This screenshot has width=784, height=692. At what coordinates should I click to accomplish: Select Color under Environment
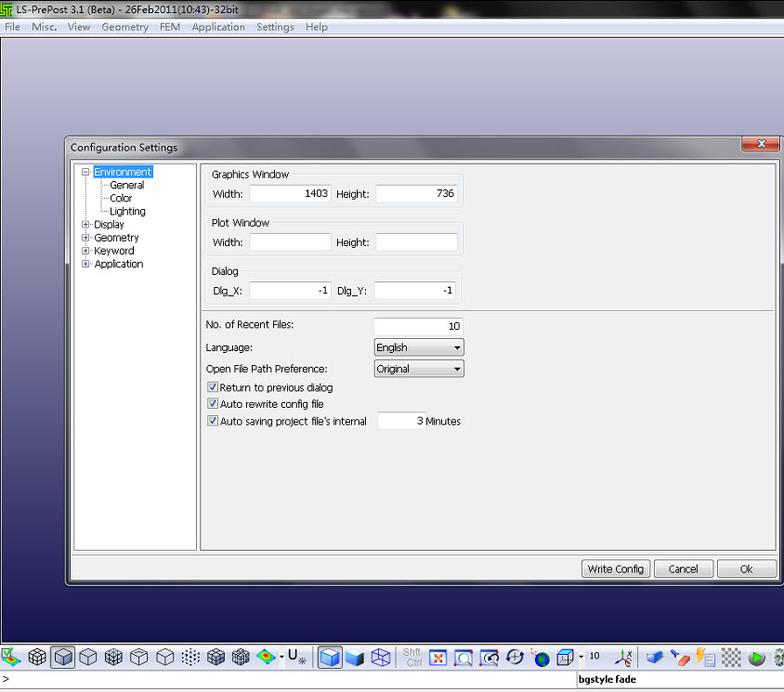121,198
